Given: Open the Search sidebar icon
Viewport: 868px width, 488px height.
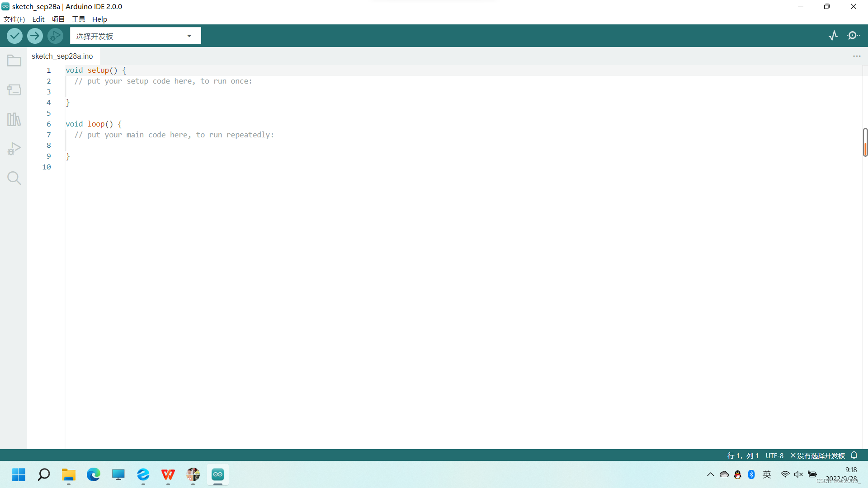Looking at the screenshot, I should [14, 178].
